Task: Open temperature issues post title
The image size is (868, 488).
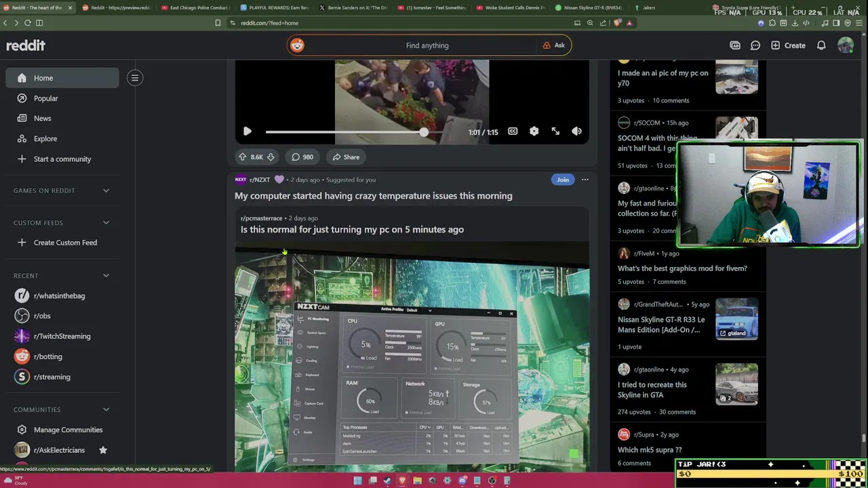Action: (x=374, y=196)
